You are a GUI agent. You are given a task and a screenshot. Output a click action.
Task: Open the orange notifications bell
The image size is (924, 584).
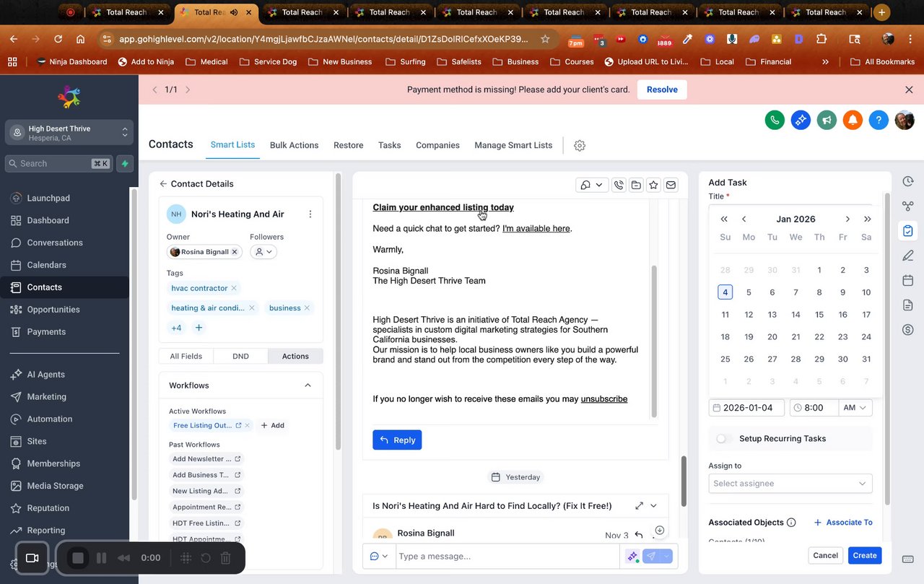click(x=853, y=121)
